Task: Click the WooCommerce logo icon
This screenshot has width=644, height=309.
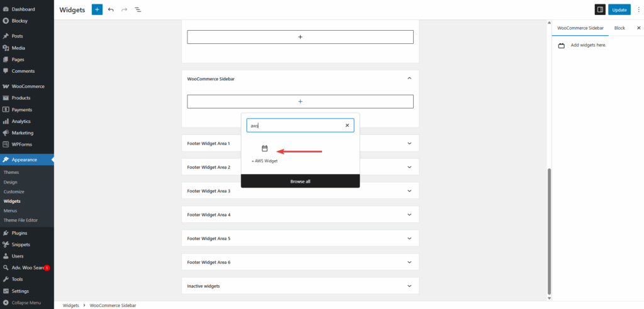Action: tap(6, 87)
